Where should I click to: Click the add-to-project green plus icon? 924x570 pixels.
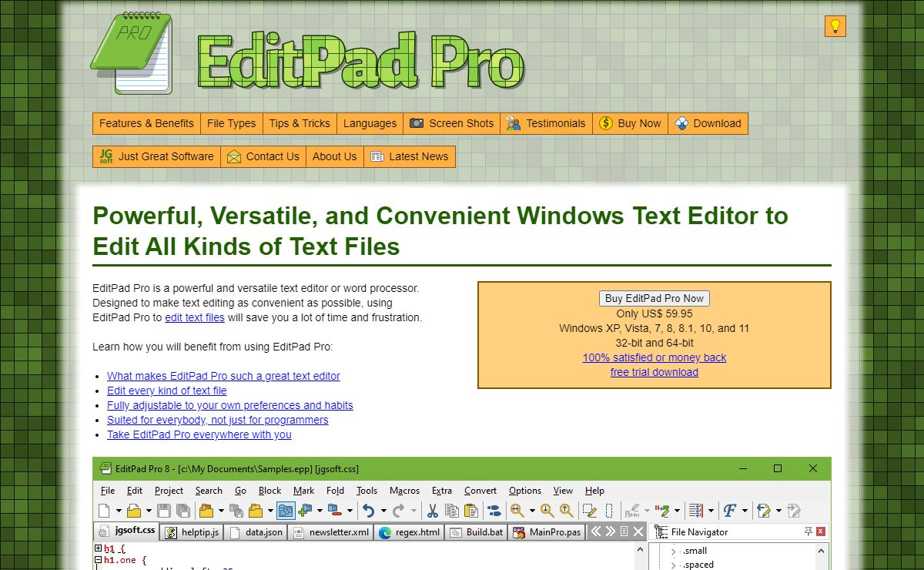click(x=304, y=510)
